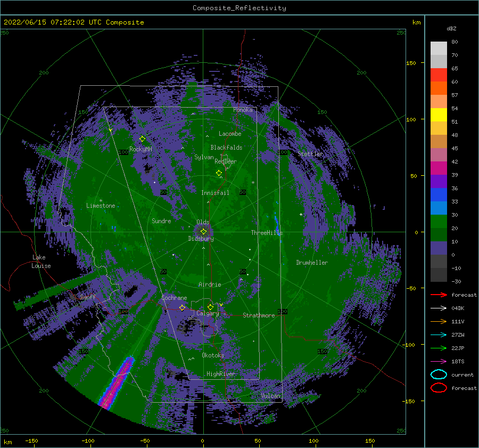Click the dBZ legend heading

(x=451, y=28)
